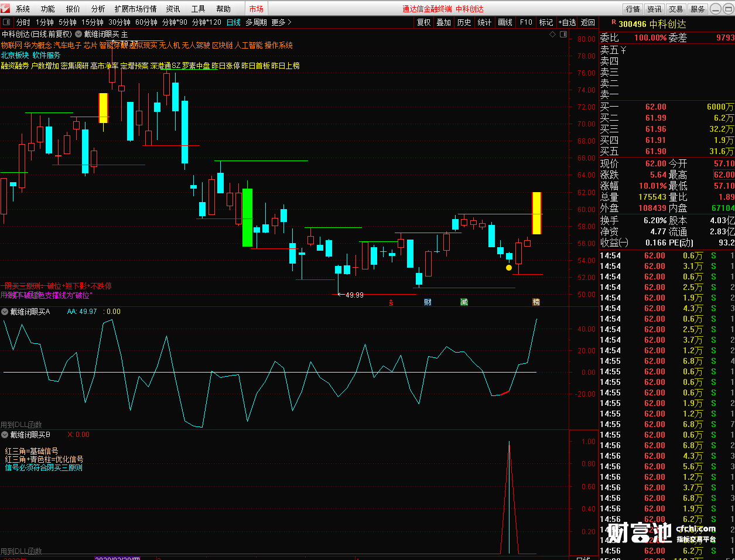Select the 60分钟 period
The width and height of the screenshot is (735, 560).
[146, 22]
